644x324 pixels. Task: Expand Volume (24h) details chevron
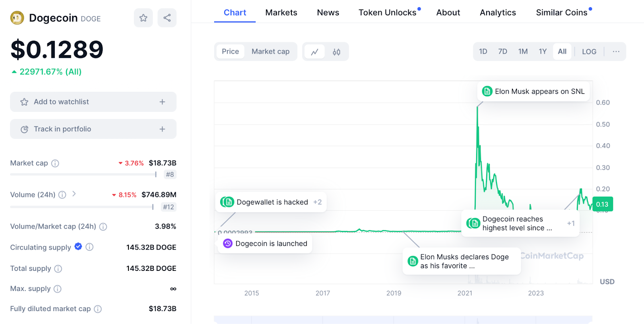(x=74, y=194)
